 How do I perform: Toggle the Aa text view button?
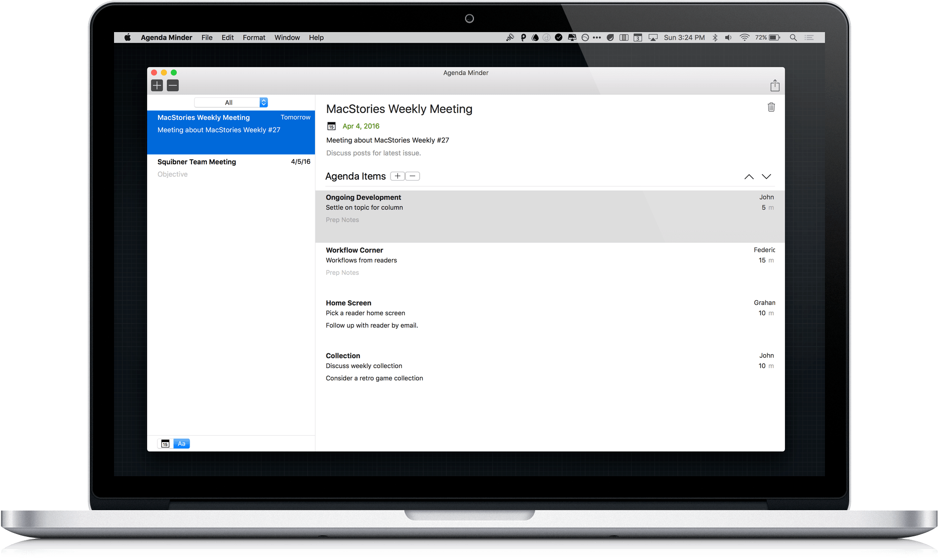click(182, 444)
